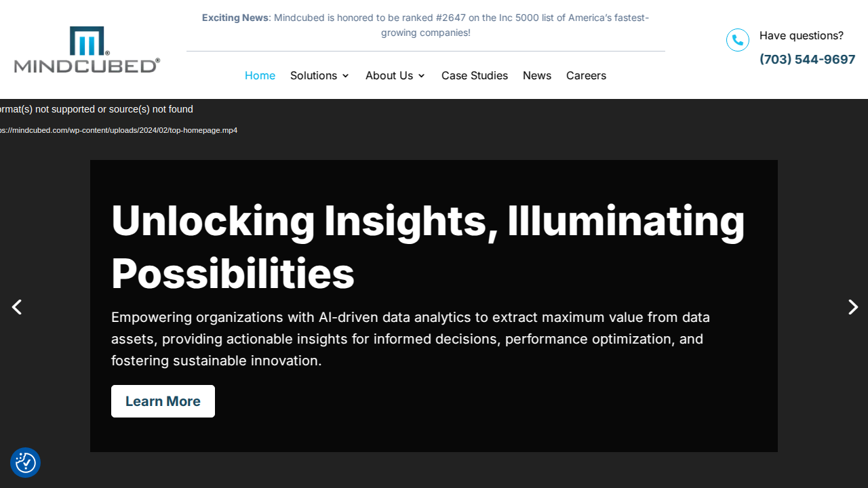
Task: Click the Have questions? text
Action: click(x=802, y=36)
